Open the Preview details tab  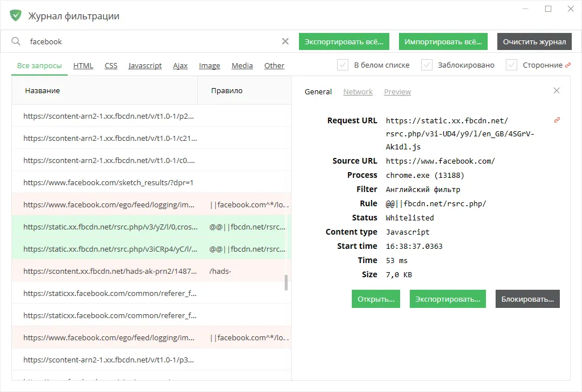[x=397, y=91]
